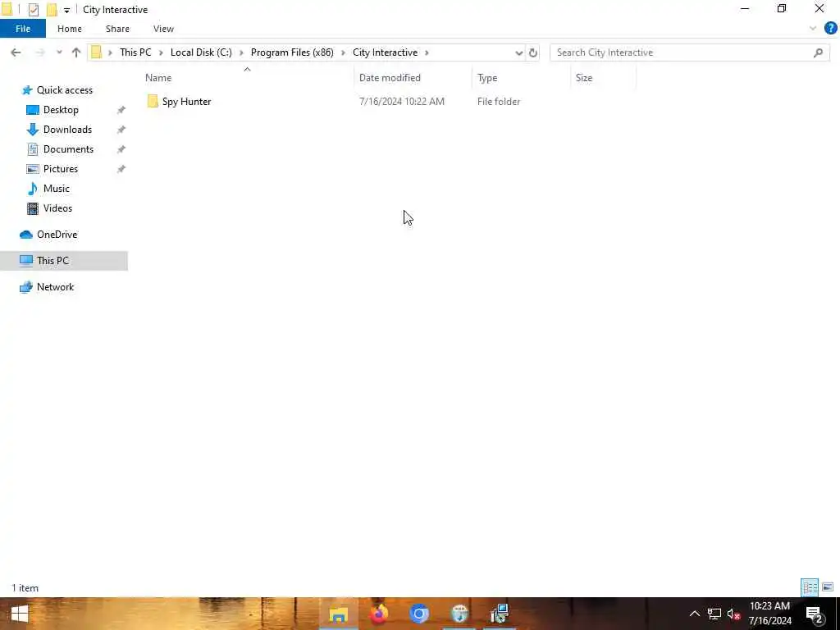
Task: Click the pin icon next to Desktop
Action: coord(121,110)
